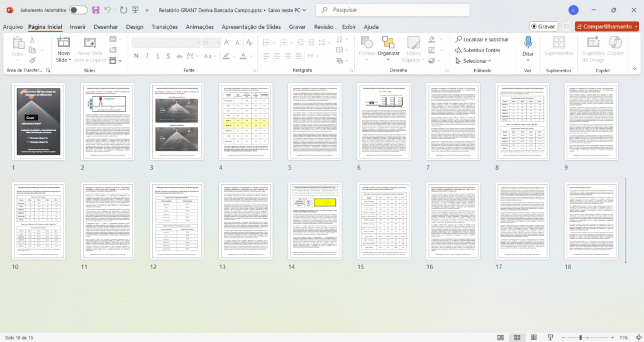
Task: Click the Gravar button
Action: 543,26
